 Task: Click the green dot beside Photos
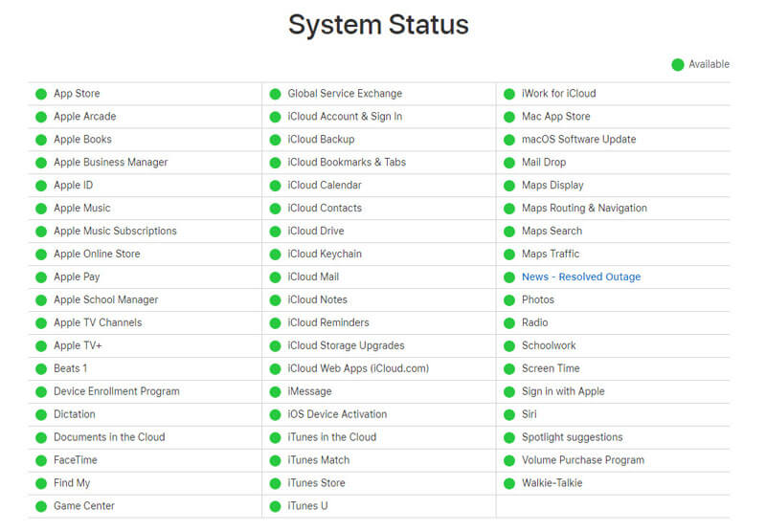pos(509,300)
